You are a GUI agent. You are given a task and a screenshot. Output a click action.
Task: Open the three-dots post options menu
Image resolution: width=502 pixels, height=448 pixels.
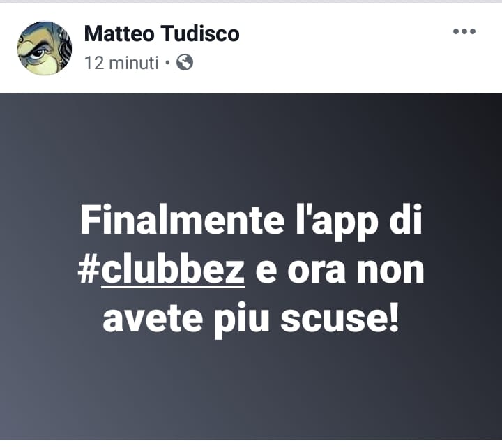464,31
